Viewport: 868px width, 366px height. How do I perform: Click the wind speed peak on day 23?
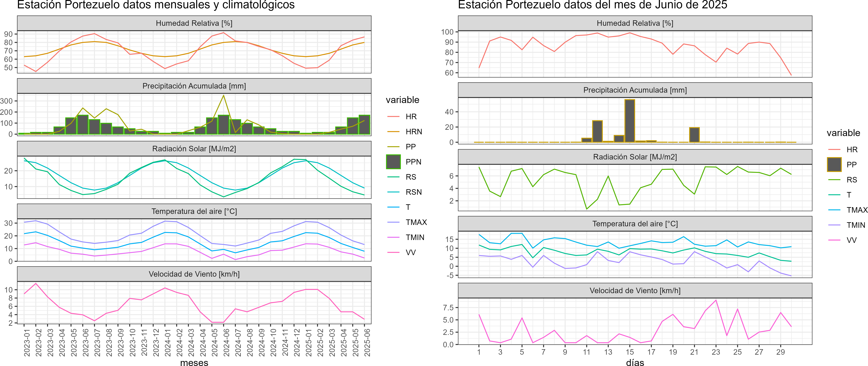pos(716,300)
